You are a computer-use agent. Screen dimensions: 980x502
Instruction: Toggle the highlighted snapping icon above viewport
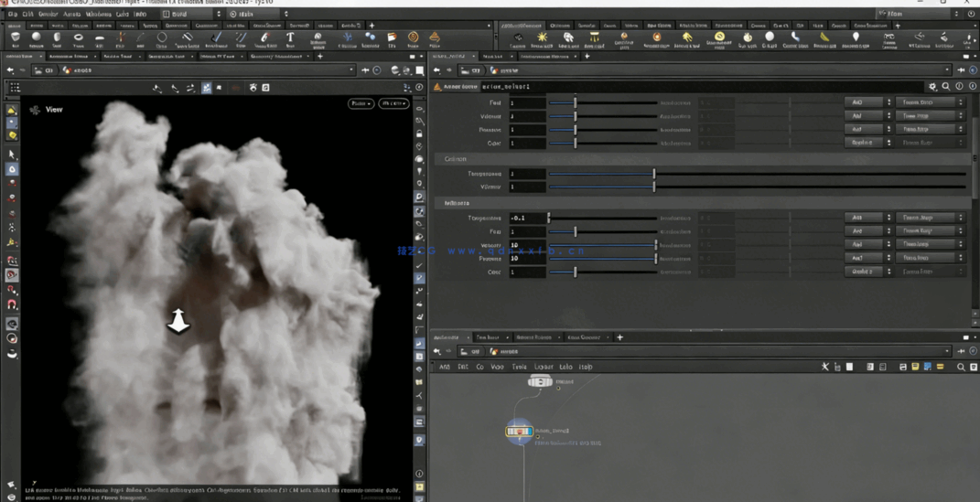click(206, 88)
